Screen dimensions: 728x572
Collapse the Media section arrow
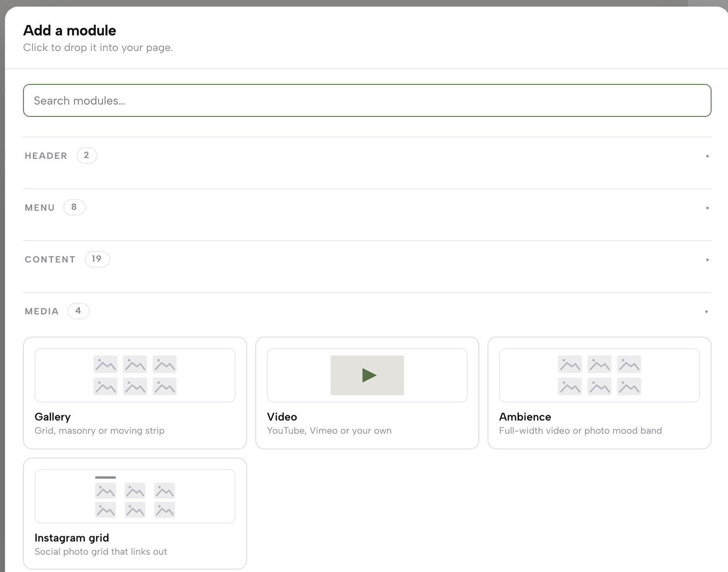coord(707,312)
